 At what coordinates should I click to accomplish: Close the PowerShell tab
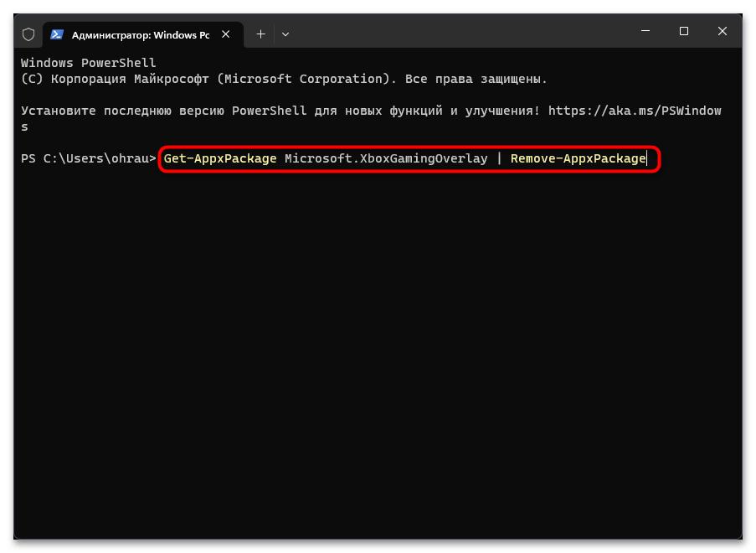(226, 34)
